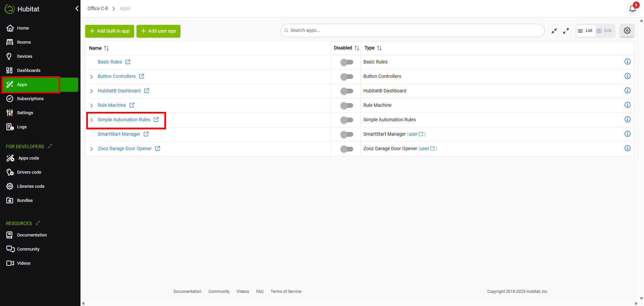Click the expand all rows icon
Screen dimensions: 644x306
tap(566, 31)
